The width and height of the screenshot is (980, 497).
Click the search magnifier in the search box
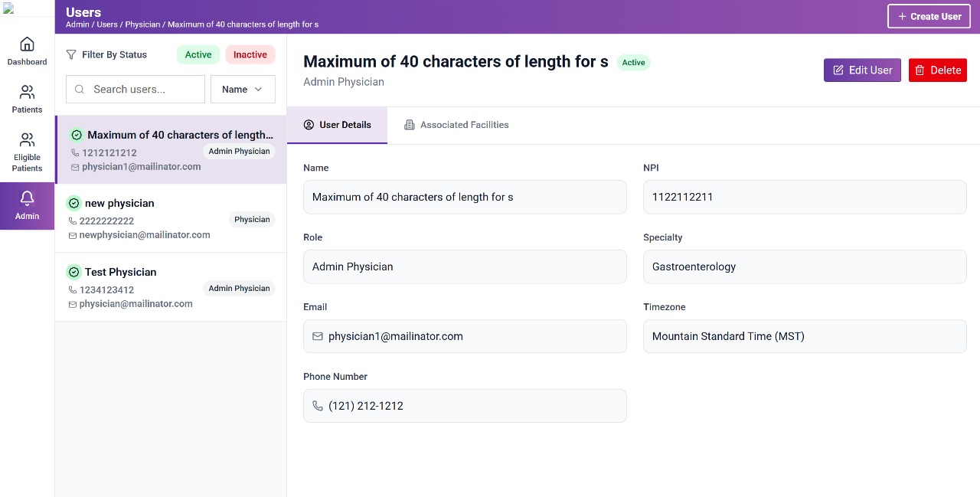(80, 89)
